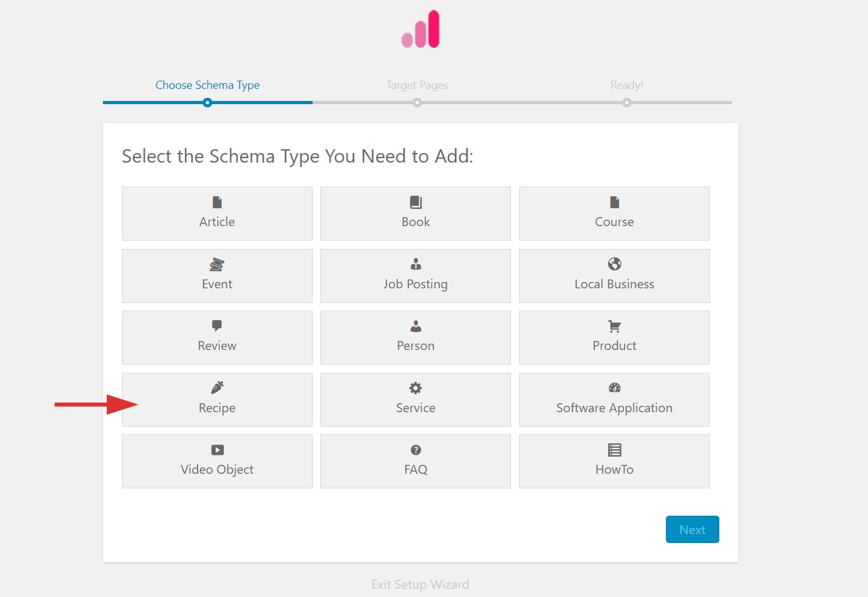Select the Recipe carrot icon
The width and height of the screenshot is (868, 597).
point(217,387)
